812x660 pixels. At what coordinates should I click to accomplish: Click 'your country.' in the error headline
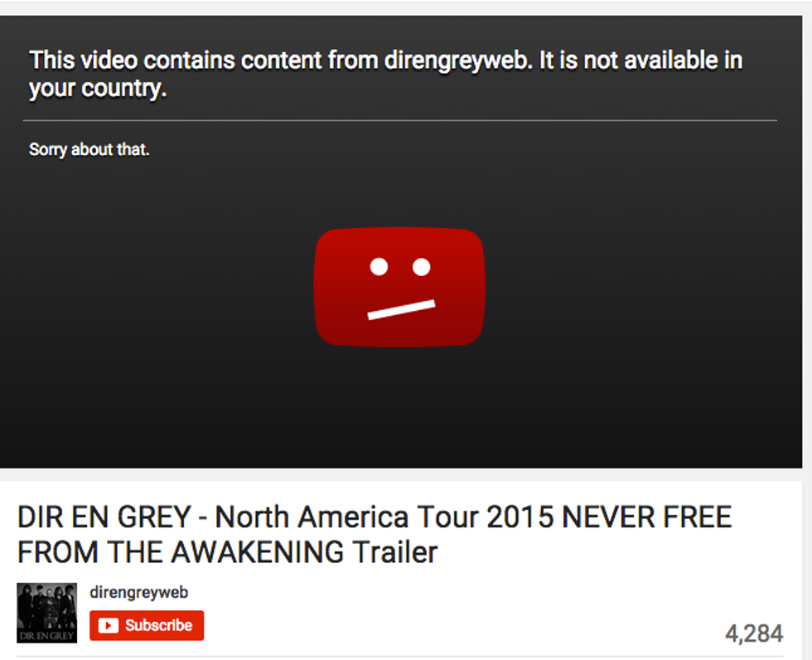click(98, 89)
